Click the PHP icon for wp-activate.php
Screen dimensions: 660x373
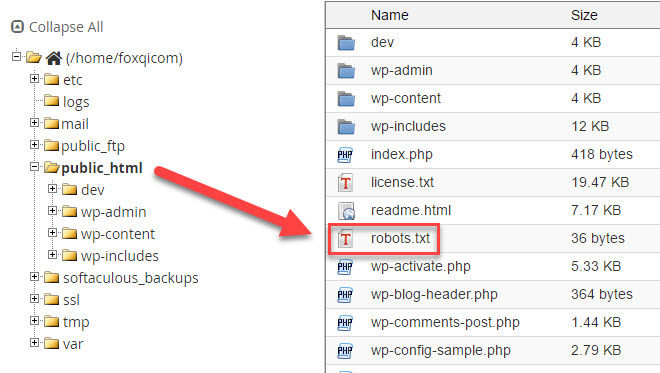point(345,267)
